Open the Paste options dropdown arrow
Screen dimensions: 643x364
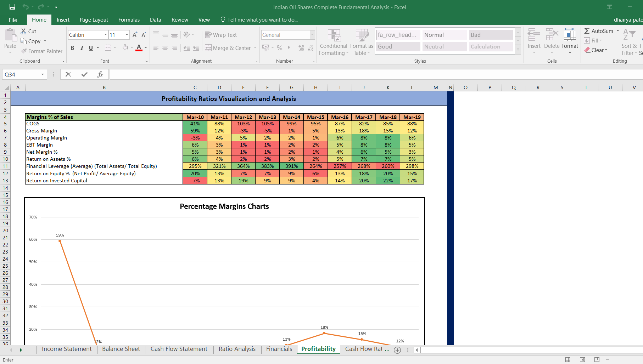coord(10,53)
